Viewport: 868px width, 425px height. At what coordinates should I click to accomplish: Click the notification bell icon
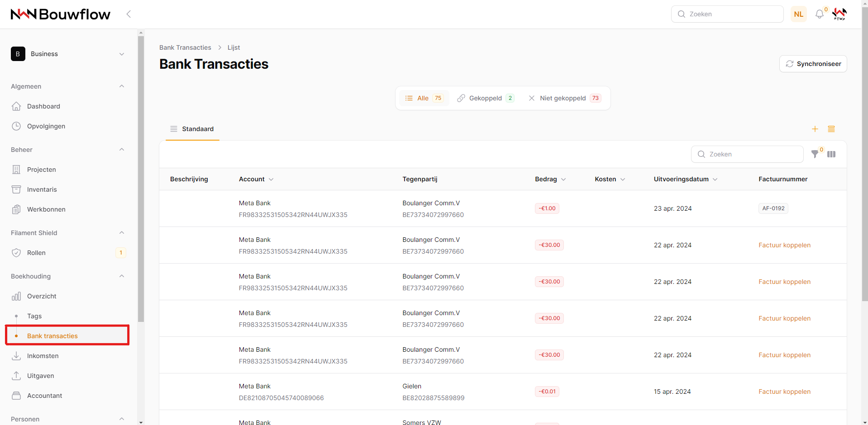(x=819, y=14)
